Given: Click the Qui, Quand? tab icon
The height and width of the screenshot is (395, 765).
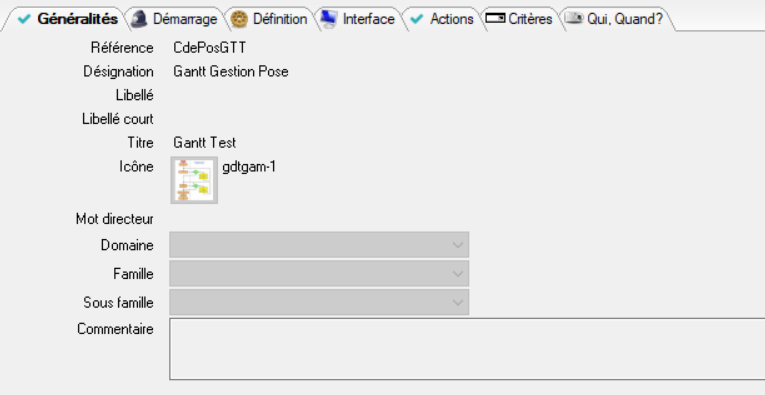Looking at the screenshot, I should [574, 18].
